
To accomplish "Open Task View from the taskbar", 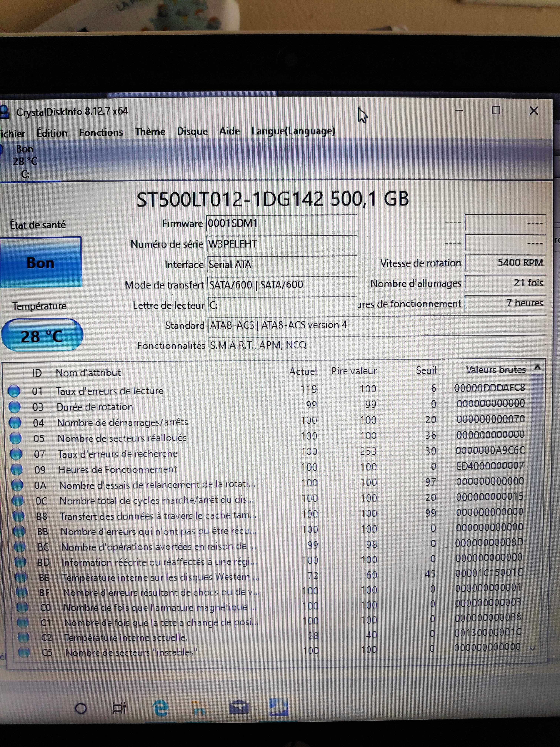I will [x=119, y=708].
